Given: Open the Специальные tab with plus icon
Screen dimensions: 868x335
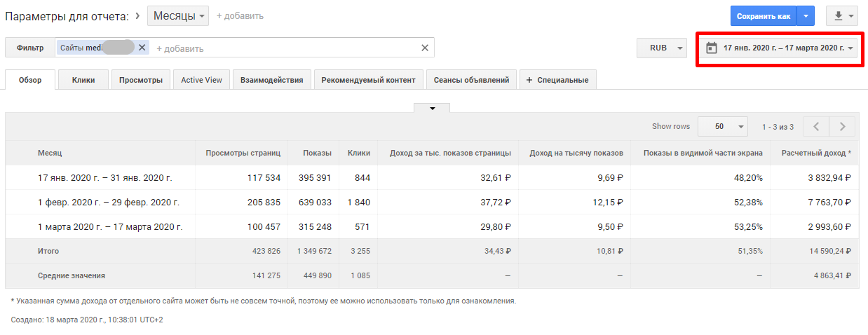Looking at the screenshot, I should 557,80.
